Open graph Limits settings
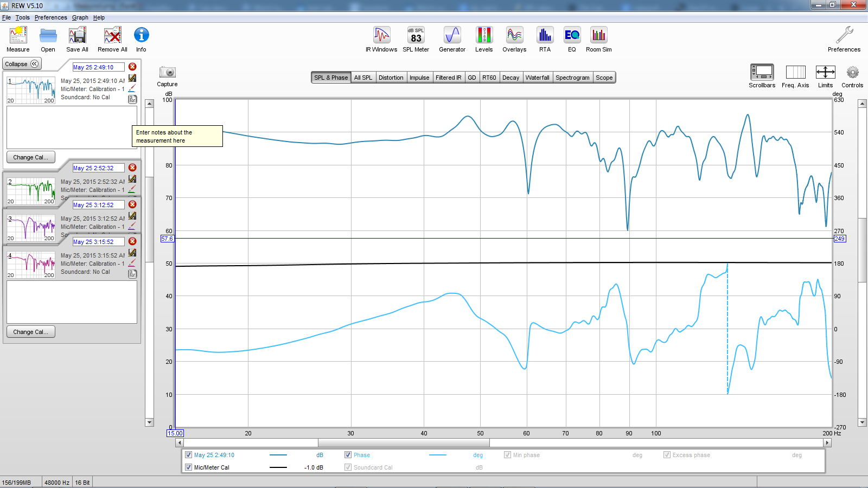Viewport: 868px width, 488px height. tap(825, 76)
